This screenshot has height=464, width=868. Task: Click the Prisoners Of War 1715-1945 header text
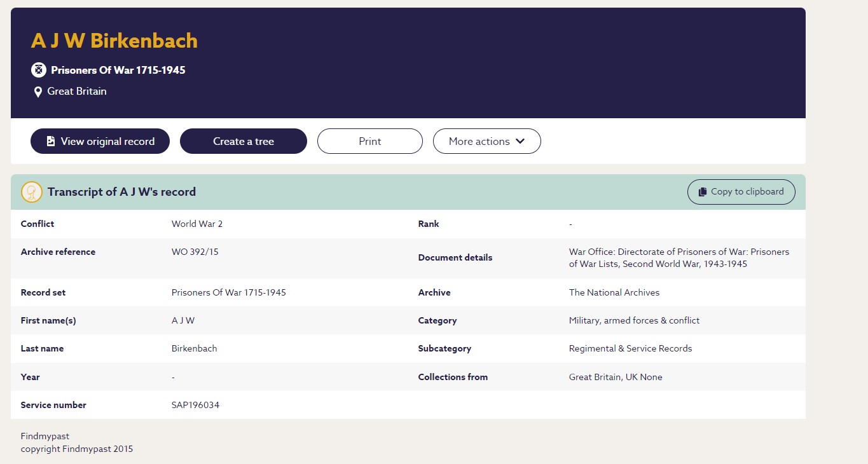click(118, 70)
